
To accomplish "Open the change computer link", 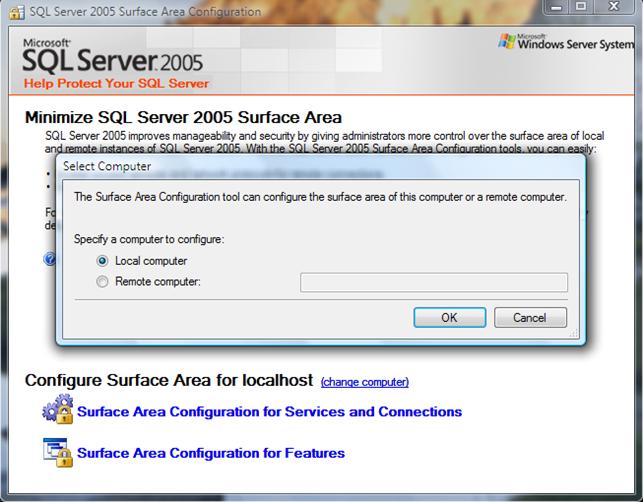I will [364, 382].
